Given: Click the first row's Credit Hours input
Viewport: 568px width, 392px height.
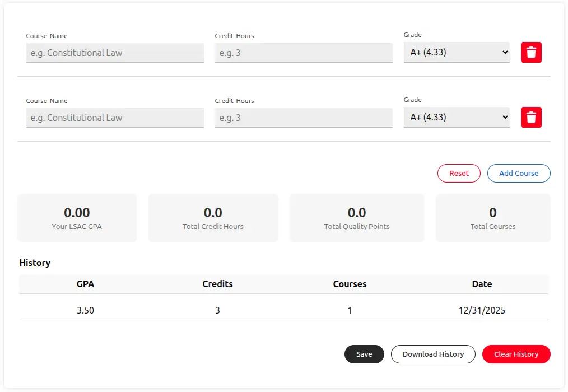Looking at the screenshot, I should click(304, 53).
